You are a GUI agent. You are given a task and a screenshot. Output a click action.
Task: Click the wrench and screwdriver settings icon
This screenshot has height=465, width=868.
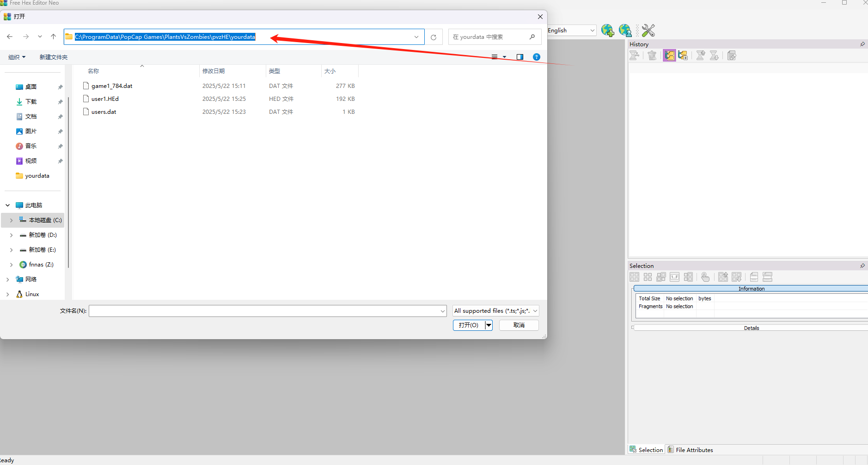click(x=648, y=31)
